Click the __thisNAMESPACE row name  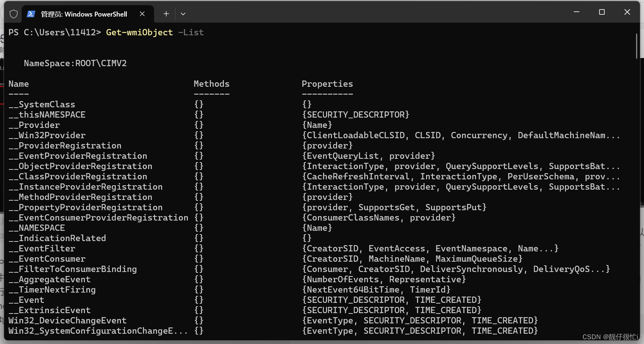pos(47,115)
